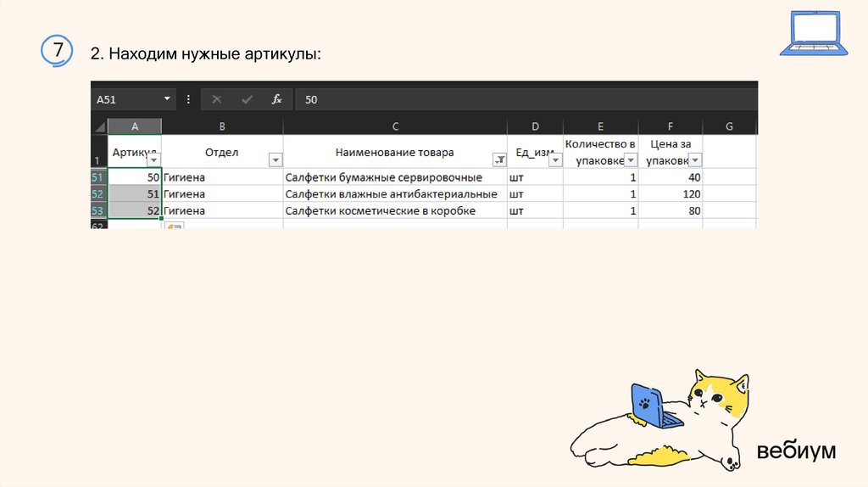This screenshot has height=487, width=868.
Task: Open the Цена за упаковку filter dropdown
Action: [x=695, y=160]
